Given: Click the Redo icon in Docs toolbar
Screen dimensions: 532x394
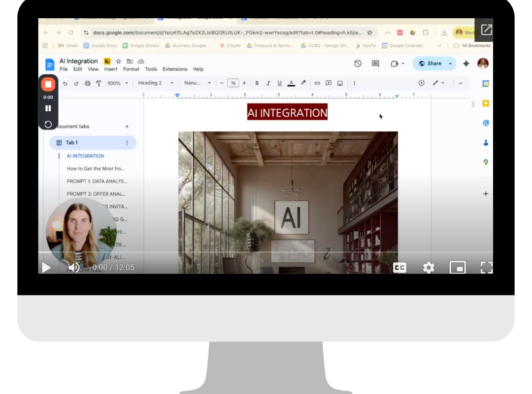Looking at the screenshot, I should [x=76, y=84].
